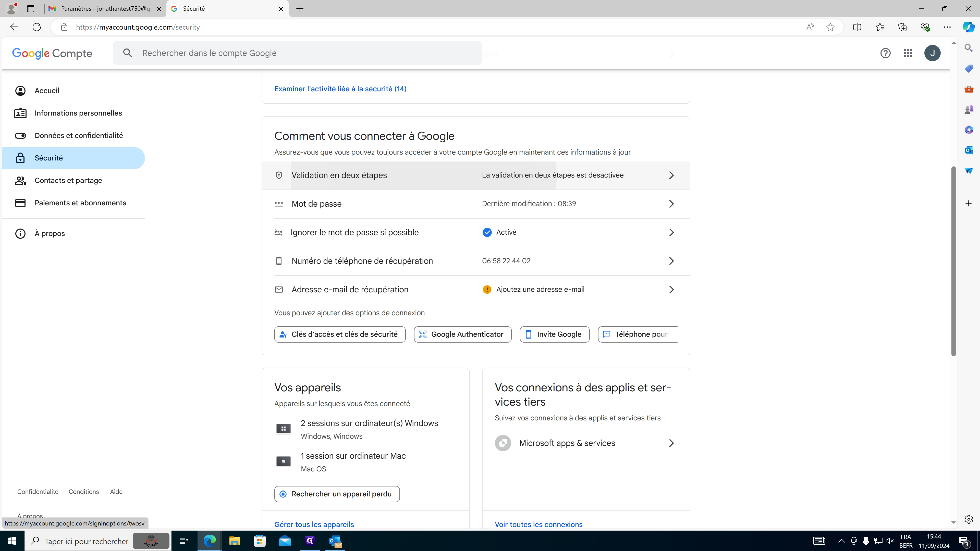The height and width of the screenshot is (551, 980).
Task: Open File Explorer from the taskbar
Action: (234, 541)
